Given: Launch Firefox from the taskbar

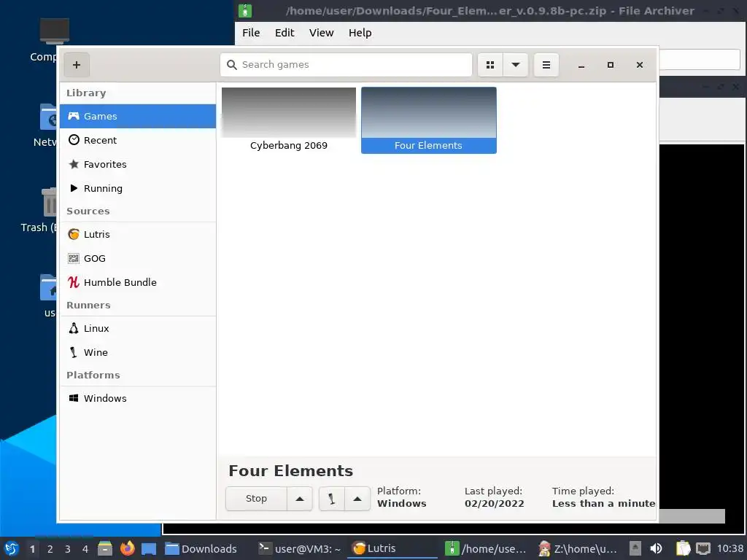Looking at the screenshot, I should [x=127, y=548].
